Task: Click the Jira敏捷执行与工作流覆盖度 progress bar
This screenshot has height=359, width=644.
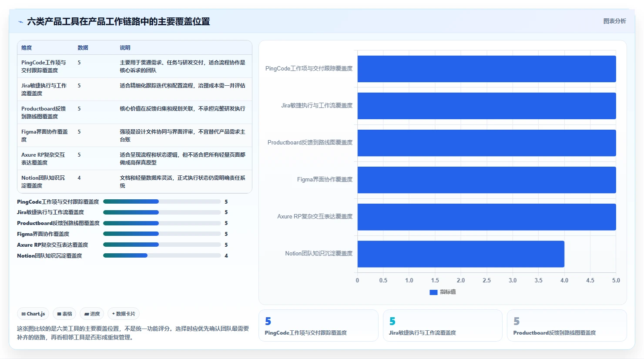Action: click(162, 212)
